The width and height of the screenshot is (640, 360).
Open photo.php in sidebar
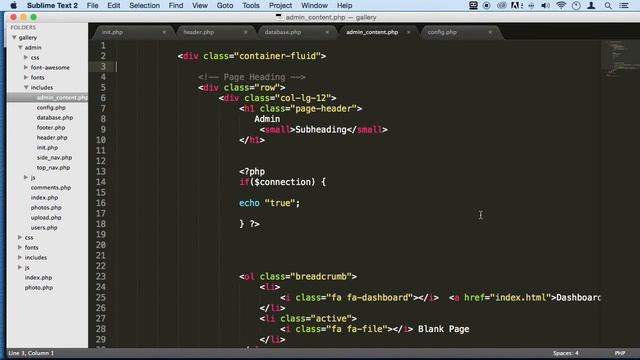(38, 288)
